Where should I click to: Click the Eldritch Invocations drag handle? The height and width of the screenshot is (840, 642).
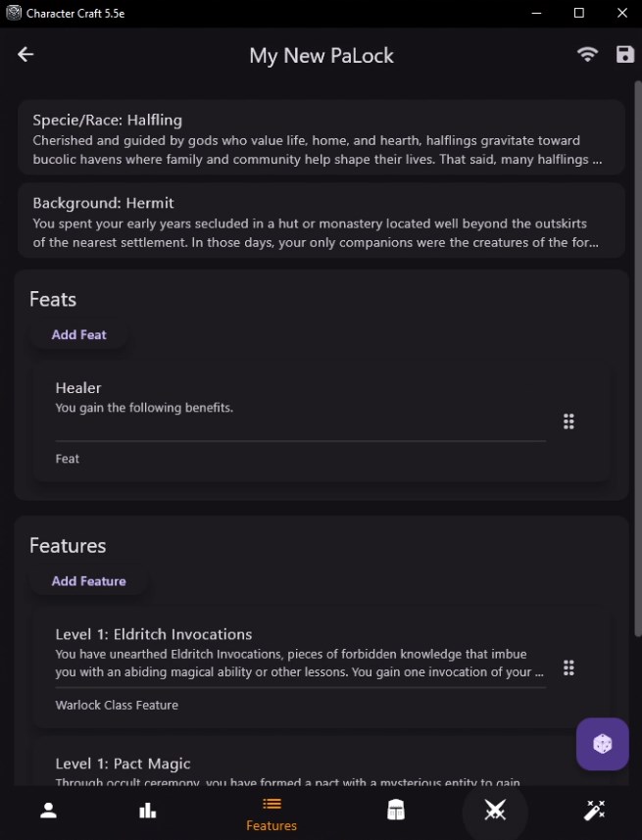(568, 667)
